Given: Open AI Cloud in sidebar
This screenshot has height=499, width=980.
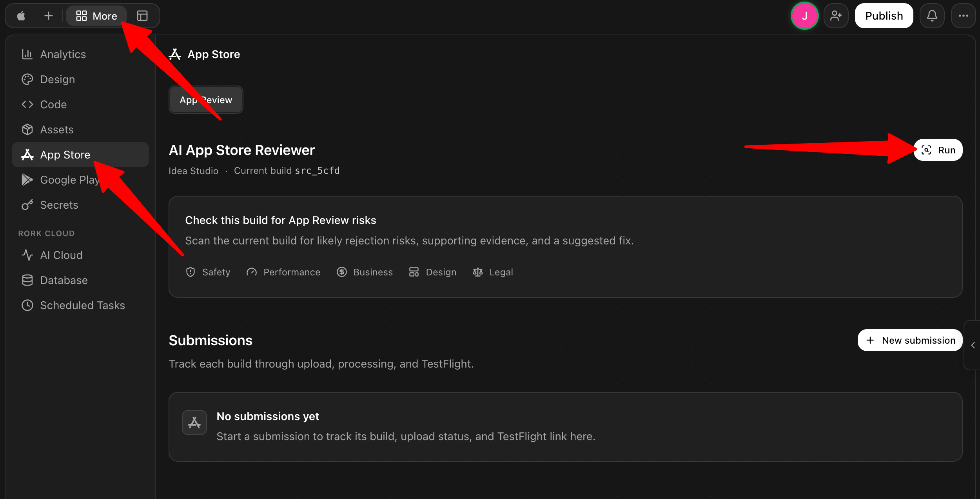Looking at the screenshot, I should (80, 255).
